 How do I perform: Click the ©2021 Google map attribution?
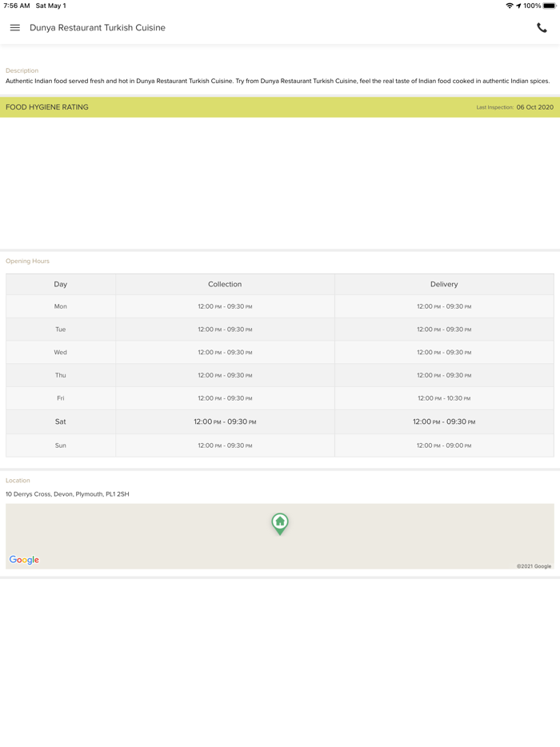(534, 566)
